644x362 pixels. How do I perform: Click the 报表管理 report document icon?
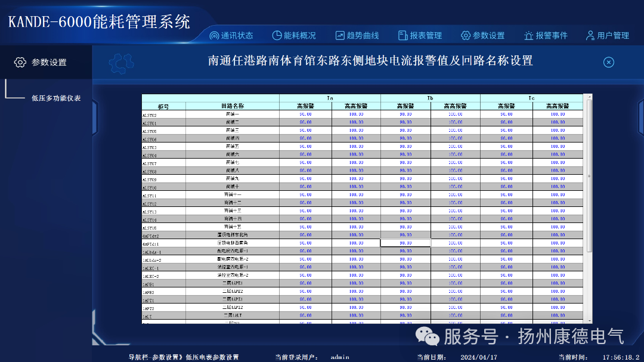tap(402, 35)
